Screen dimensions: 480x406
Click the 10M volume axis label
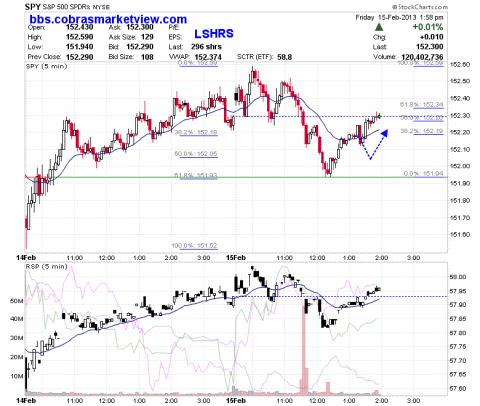pyautogui.click(x=16, y=376)
